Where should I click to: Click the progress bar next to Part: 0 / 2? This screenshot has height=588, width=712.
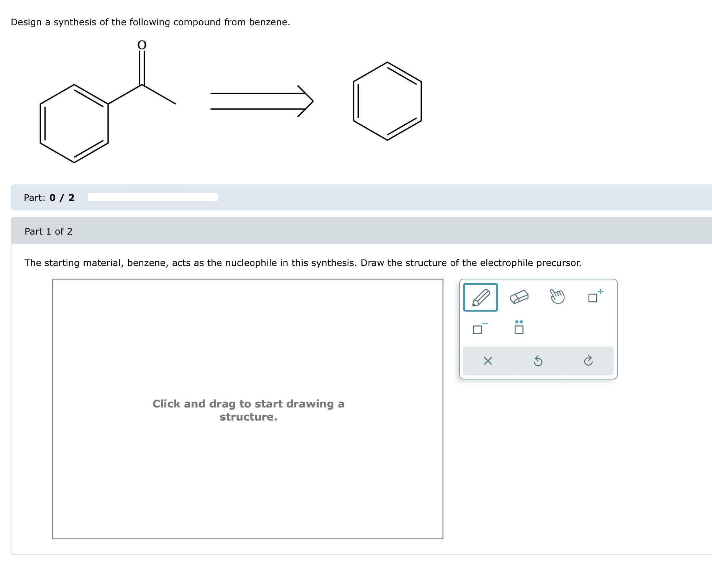tap(153, 197)
